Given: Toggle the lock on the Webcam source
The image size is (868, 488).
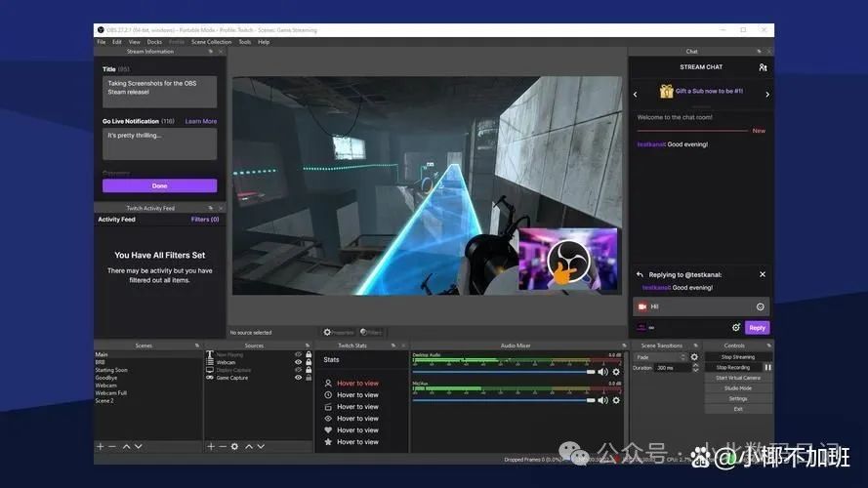Looking at the screenshot, I should [x=309, y=362].
